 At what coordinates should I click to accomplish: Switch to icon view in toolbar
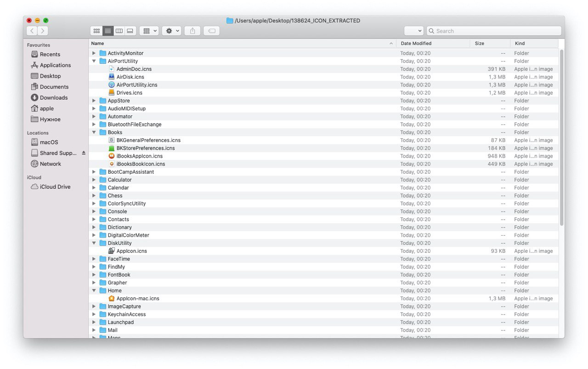coord(96,31)
